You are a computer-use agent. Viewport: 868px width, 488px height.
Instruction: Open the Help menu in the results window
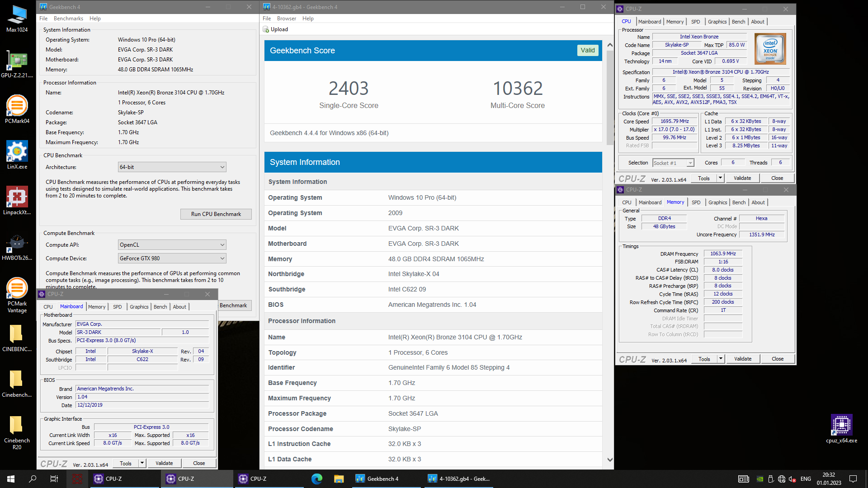pos(308,19)
